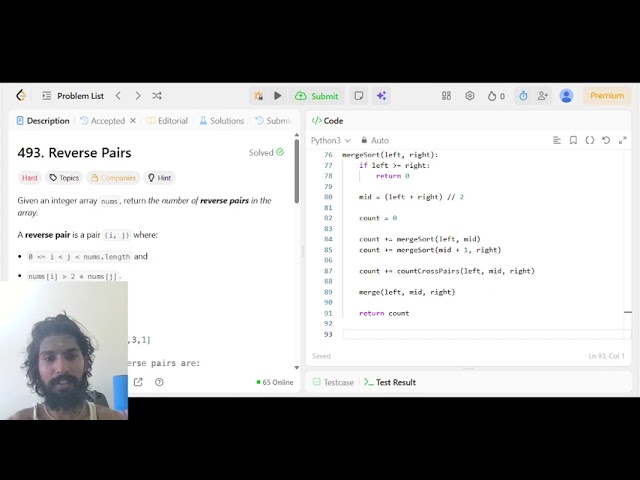640x480 pixels.
Task: Click line number 76 in the gutter
Action: [x=328, y=155]
